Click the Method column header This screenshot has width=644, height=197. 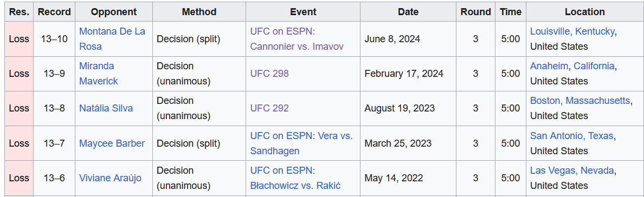coord(199,12)
